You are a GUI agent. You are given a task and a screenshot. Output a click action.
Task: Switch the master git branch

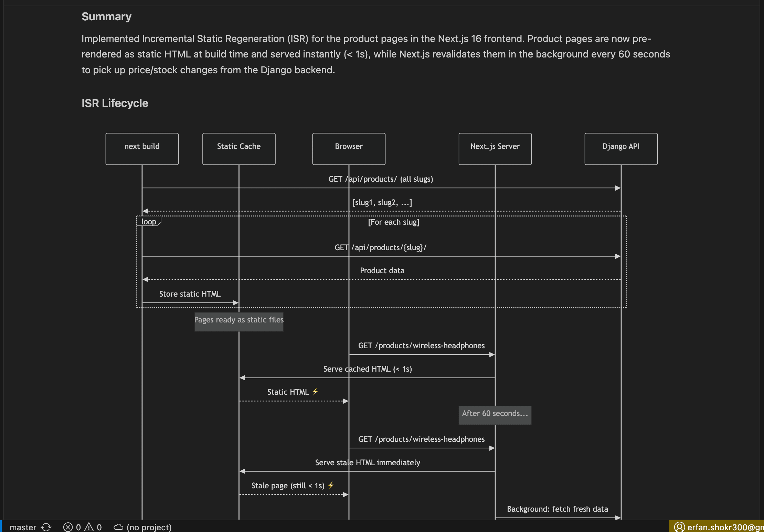[23, 527]
